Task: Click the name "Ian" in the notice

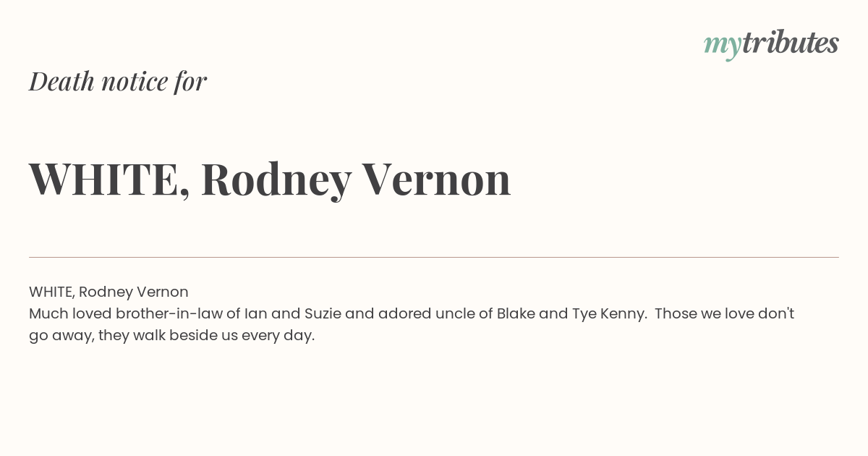Action: point(255,313)
